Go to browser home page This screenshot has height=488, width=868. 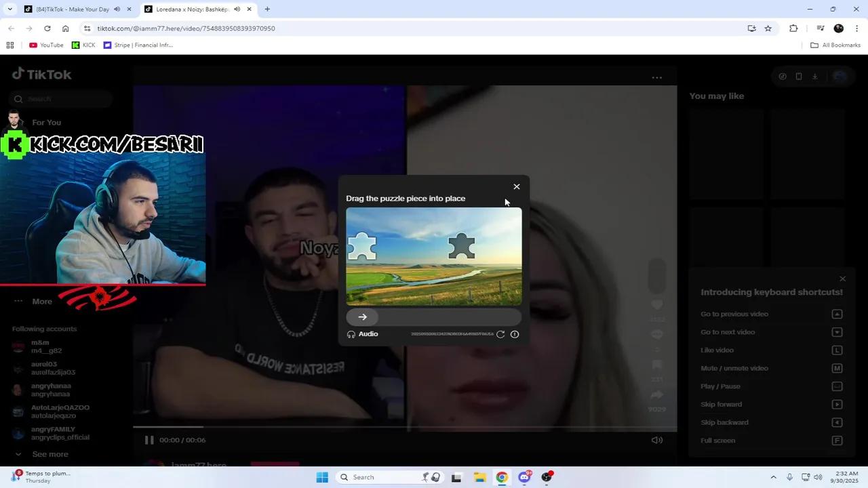pyautogui.click(x=65, y=28)
